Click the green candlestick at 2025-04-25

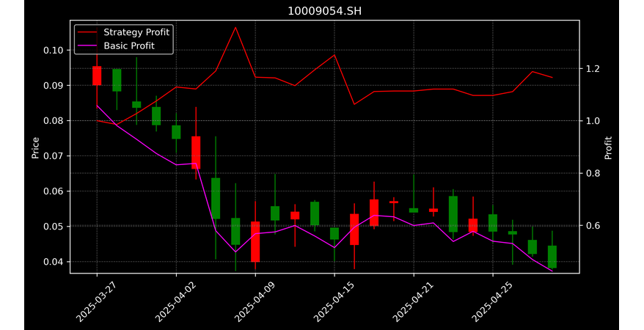pos(493,223)
